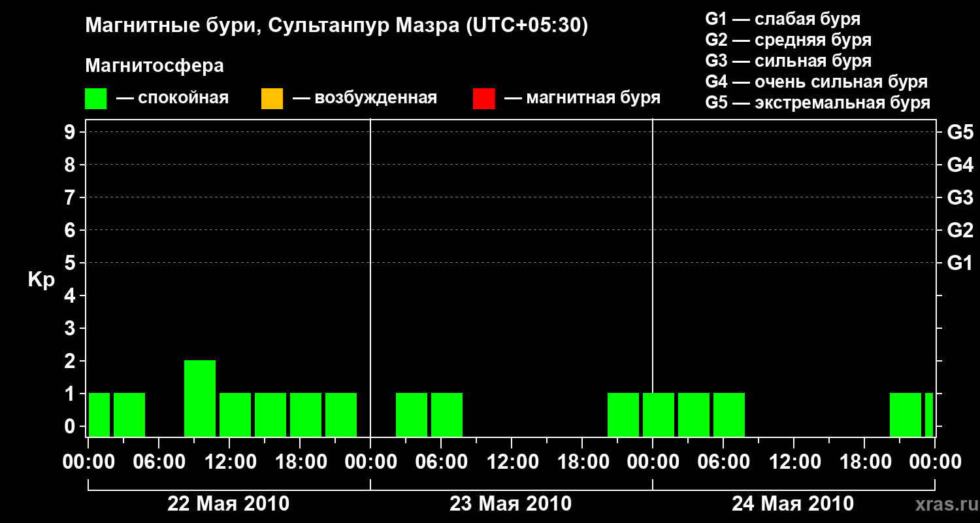
Task: Click the 18:00 time label for 24 Мая
Action: [864, 462]
